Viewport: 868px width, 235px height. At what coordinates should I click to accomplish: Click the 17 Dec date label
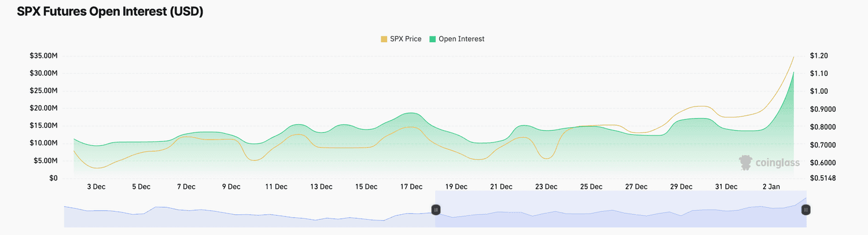(411, 187)
